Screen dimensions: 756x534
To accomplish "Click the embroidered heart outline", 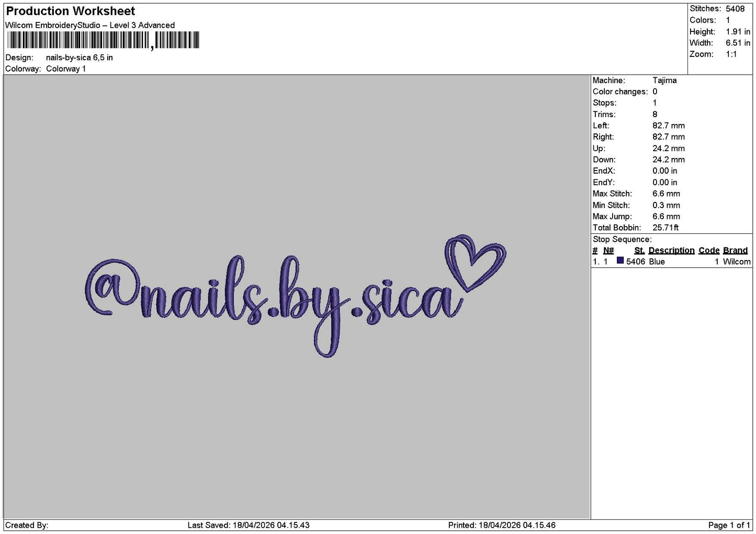I will point(475,263).
